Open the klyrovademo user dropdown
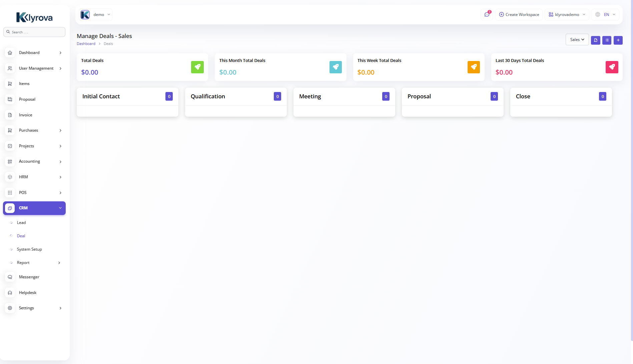This screenshot has width=633, height=364. click(x=567, y=15)
